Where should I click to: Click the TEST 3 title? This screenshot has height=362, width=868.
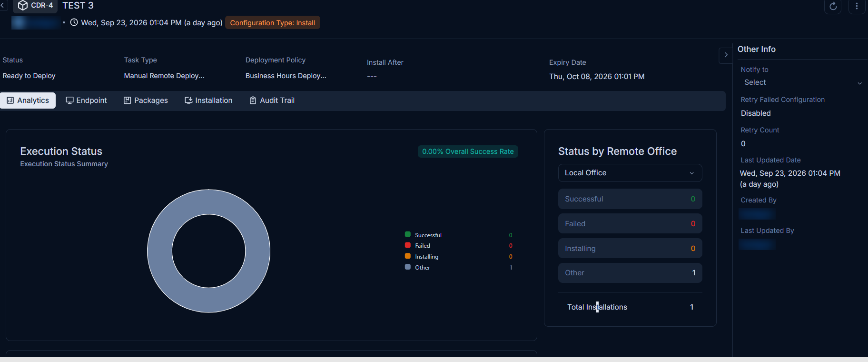[78, 6]
